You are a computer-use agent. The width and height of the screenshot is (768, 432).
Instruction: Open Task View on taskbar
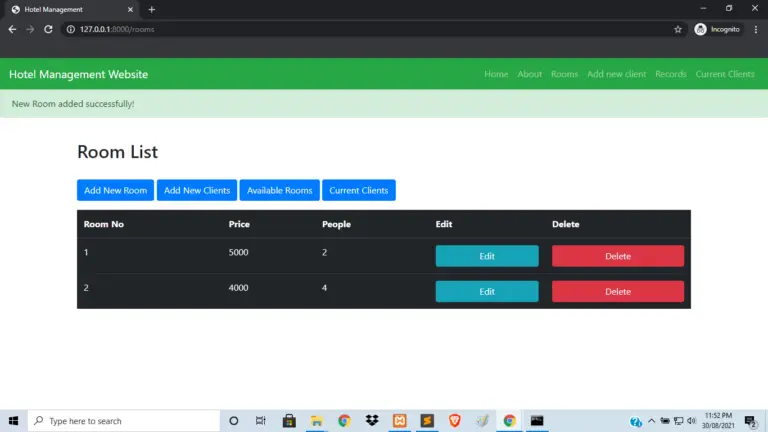click(x=261, y=421)
